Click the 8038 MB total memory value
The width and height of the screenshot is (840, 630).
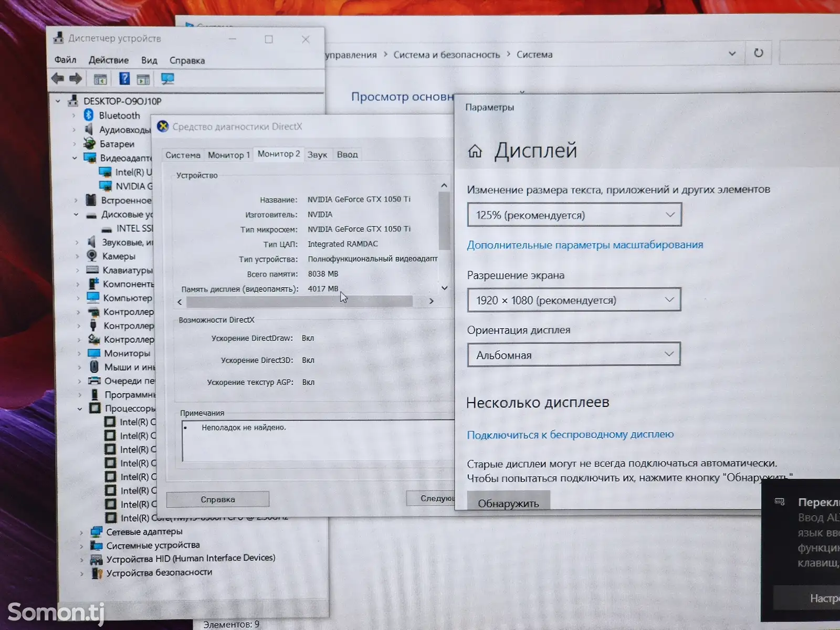(323, 274)
